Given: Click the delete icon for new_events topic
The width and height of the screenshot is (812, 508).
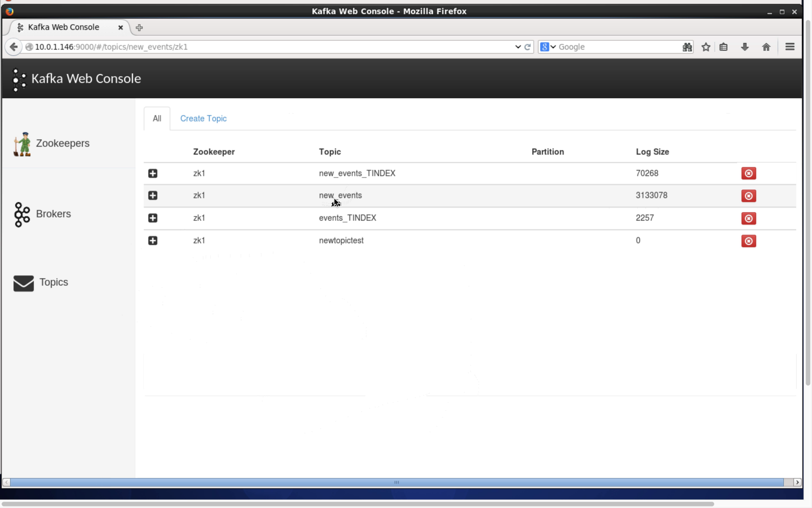Looking at the screenshot, I should (x=749, y=196).
